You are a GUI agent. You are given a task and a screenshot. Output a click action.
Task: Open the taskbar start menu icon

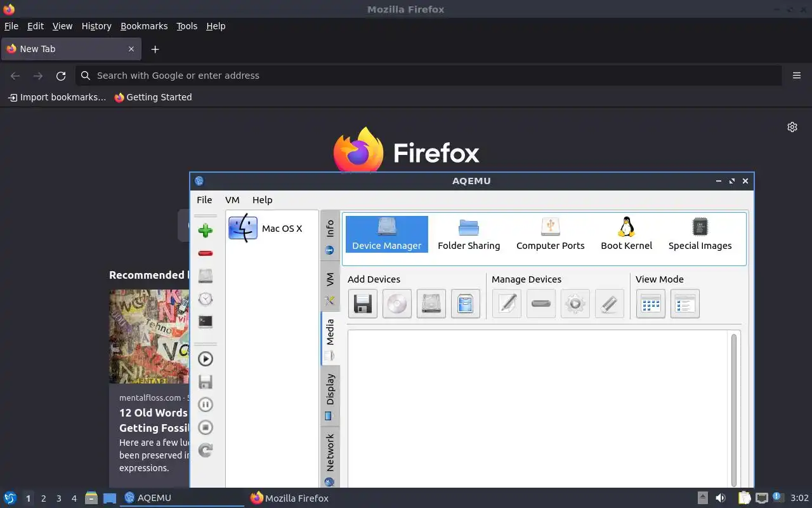pos(10,498)
